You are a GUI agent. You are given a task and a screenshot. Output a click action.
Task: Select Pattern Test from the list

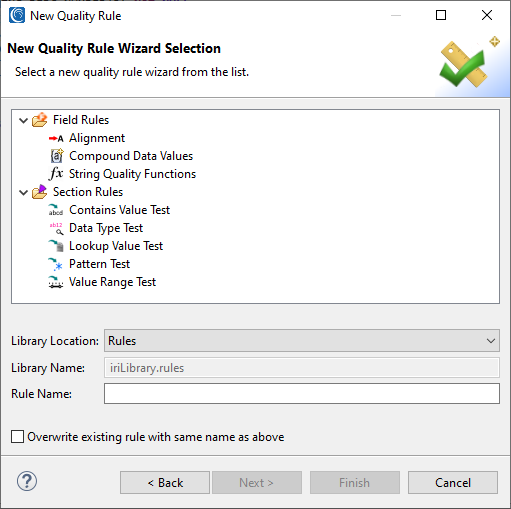[99, 264]
